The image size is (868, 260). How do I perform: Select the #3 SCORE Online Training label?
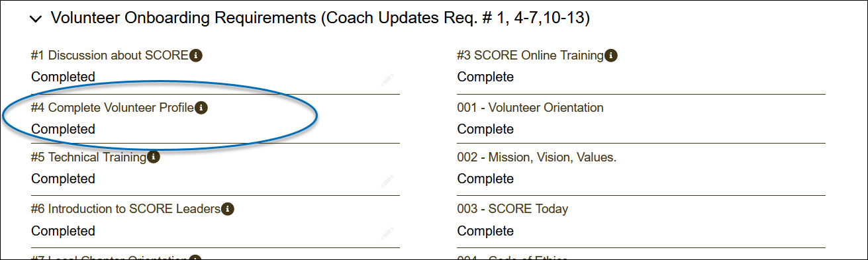[x=530, y=56]
